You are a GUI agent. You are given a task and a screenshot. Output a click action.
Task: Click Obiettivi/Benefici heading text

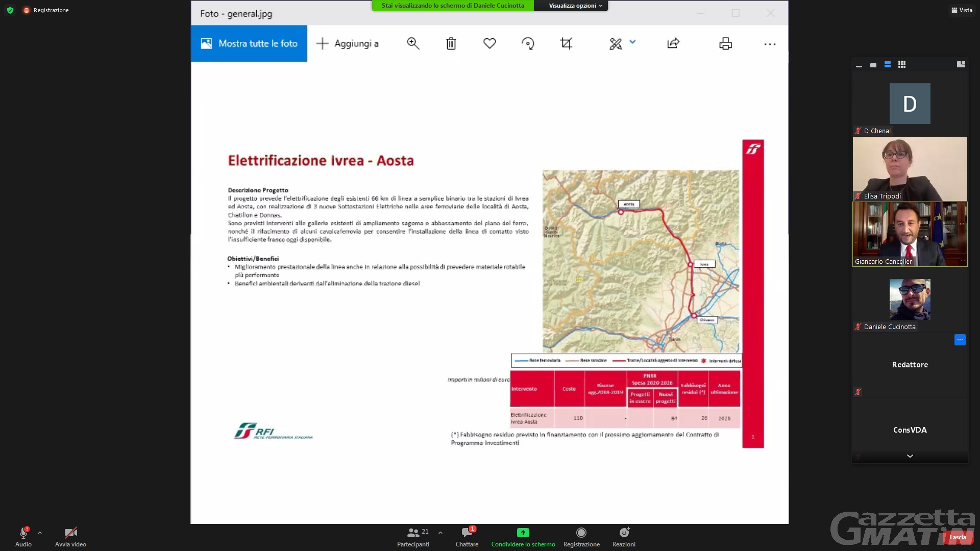pyautogui.click(x=253, y=259)
